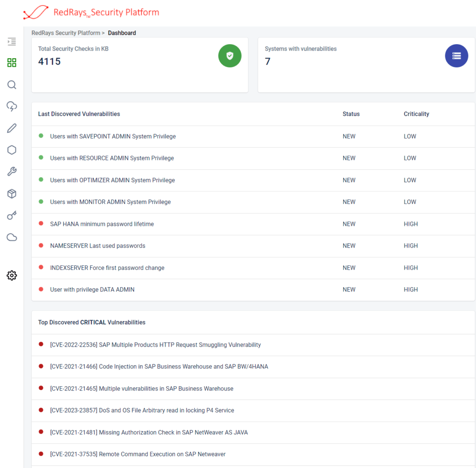
Task: Click the blue server systems icon
Action: pos(456,56)
